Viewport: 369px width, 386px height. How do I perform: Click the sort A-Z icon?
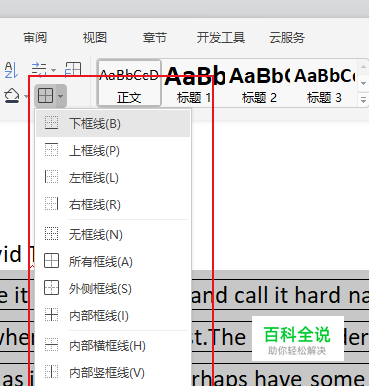[11, 70]
